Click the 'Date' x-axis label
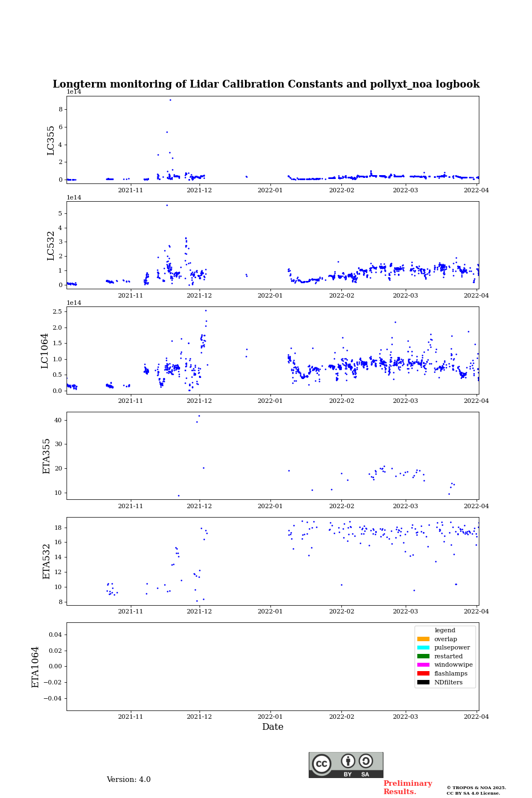 tap(273, 727)
